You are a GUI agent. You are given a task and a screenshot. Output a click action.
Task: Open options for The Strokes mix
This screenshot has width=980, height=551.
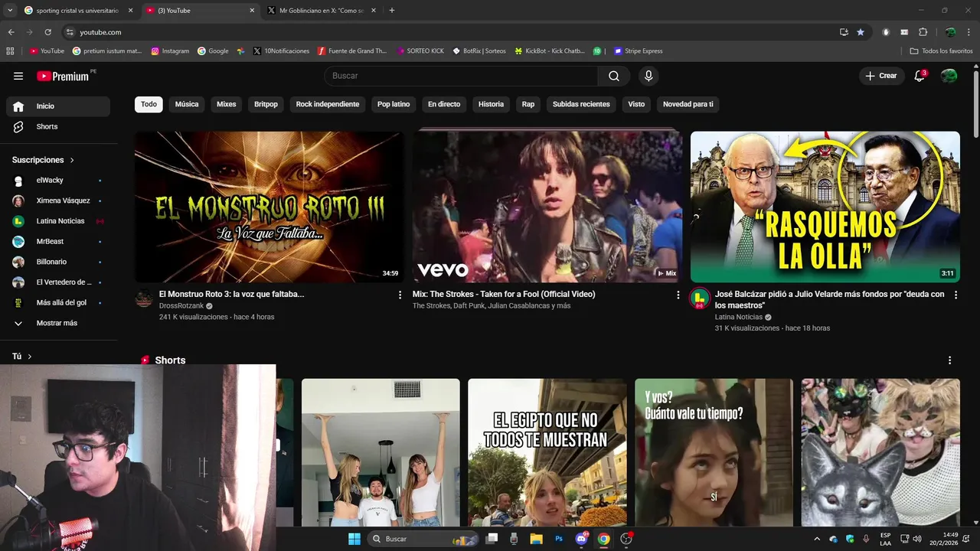pos(678,295)
